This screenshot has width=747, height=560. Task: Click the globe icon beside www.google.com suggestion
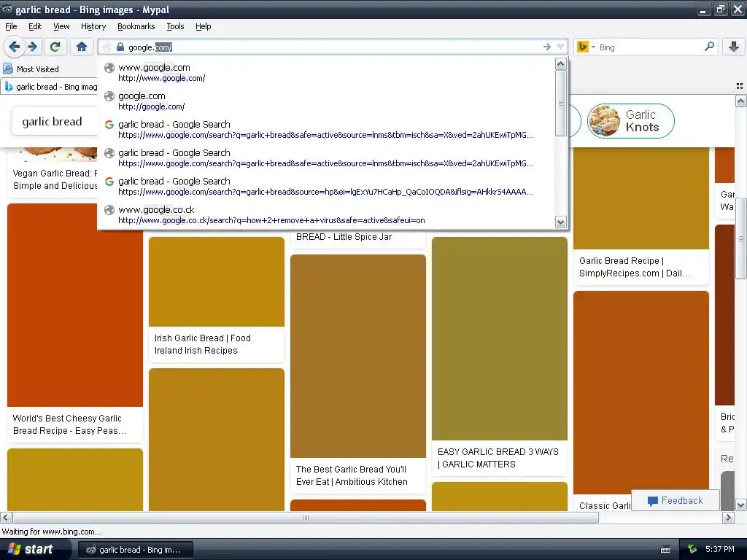pos(109,68)
